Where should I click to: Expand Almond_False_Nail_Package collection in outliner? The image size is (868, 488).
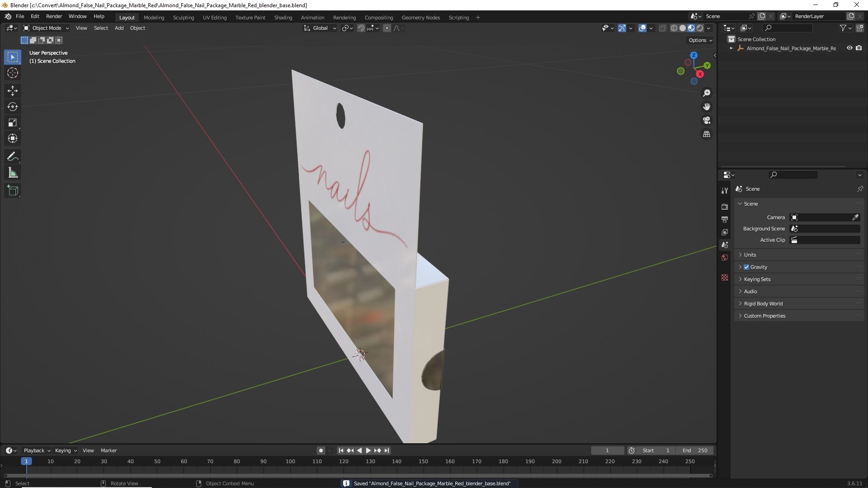[x=731, y=48]
